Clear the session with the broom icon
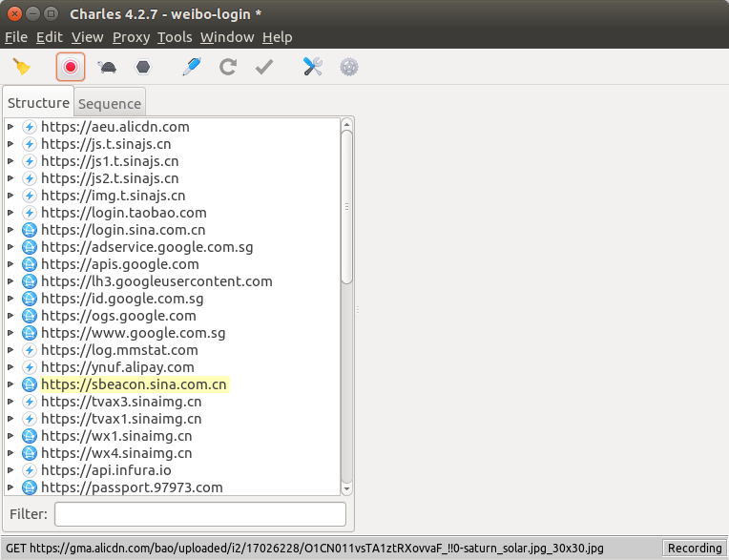 pos(21,67)
